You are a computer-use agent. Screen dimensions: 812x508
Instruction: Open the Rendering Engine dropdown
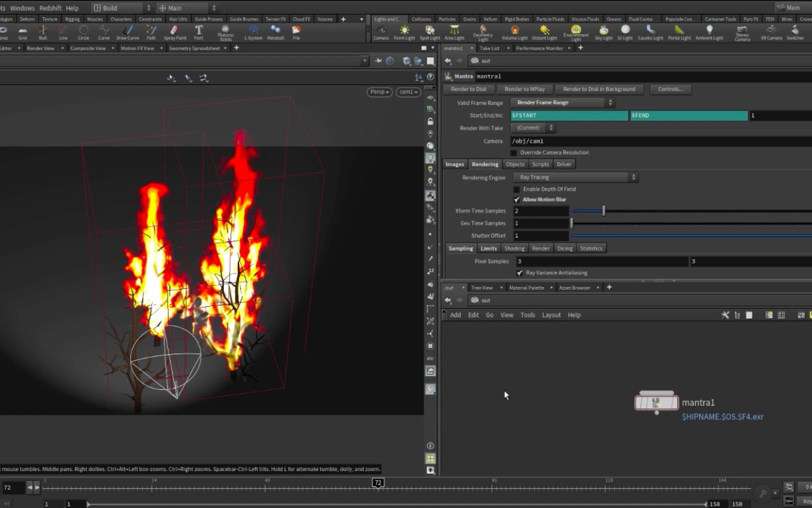click(574, 177)
